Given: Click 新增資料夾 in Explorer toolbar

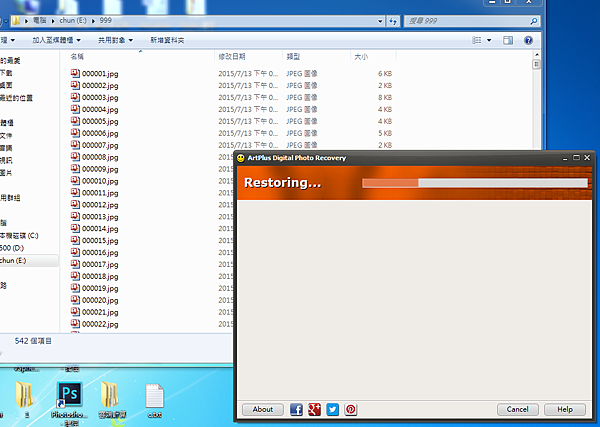Looking at the screenshot, I should click(x=167, y=40).
